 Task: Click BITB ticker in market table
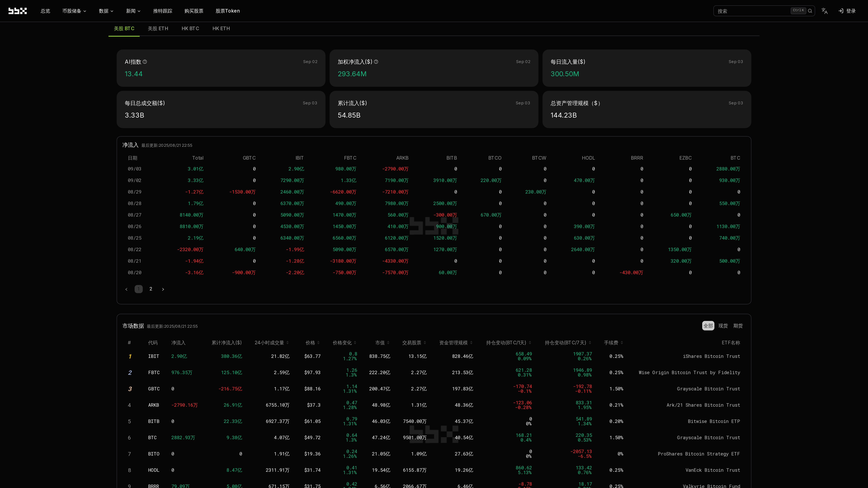(x=154, y=421)
